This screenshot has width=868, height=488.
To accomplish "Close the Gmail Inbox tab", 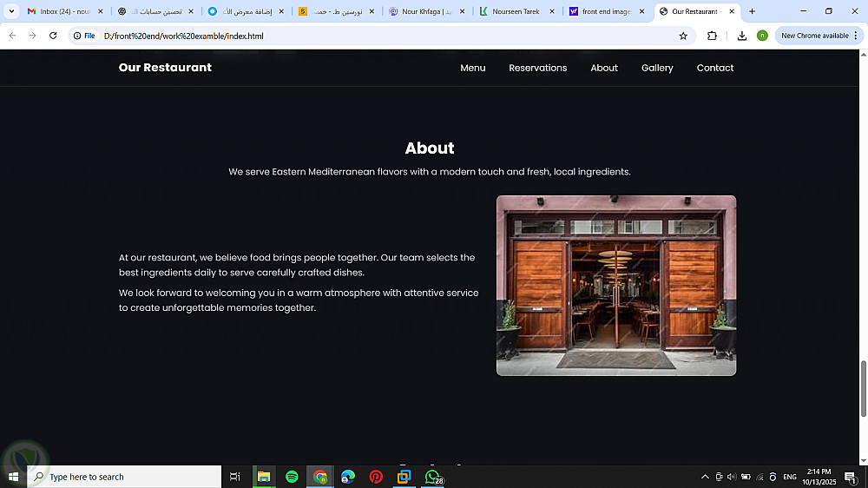I will [x=100, y=11].
